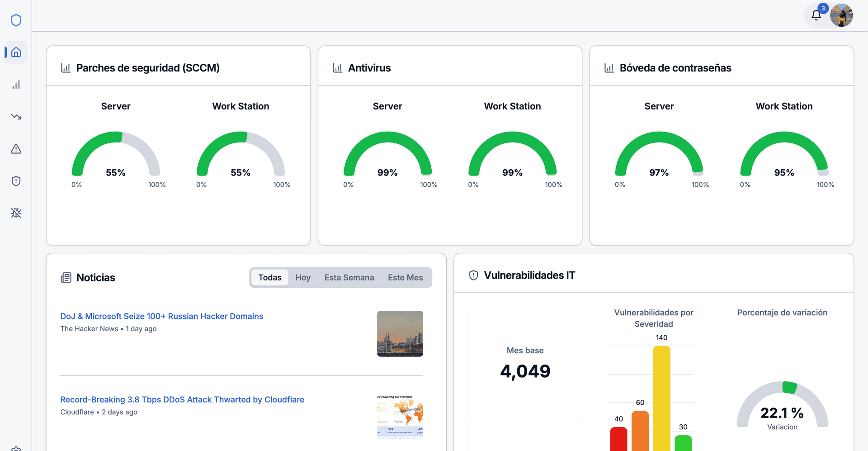Click the orange severity bar labeled 60
The width and height of the screenshot is (868, 451).
(640, 431)
